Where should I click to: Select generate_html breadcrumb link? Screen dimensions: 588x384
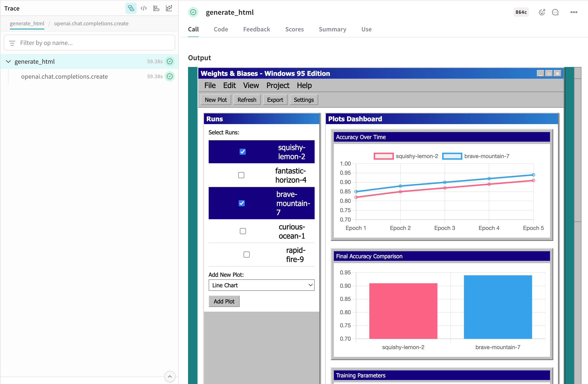tap(27, 23)
